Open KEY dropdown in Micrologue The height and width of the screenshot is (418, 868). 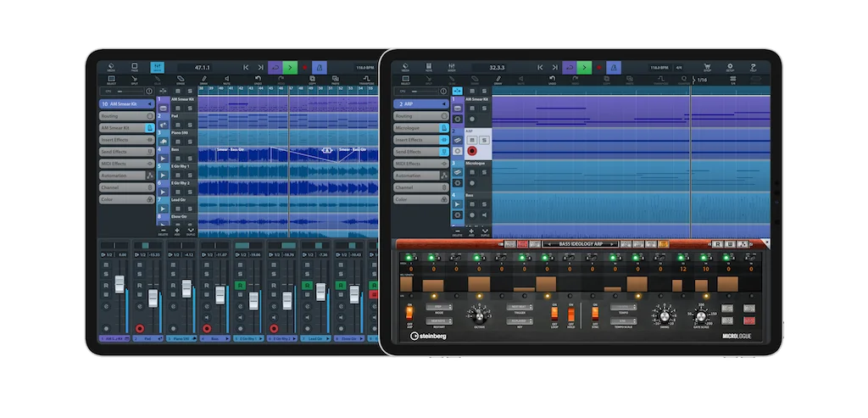coord(520,321)
